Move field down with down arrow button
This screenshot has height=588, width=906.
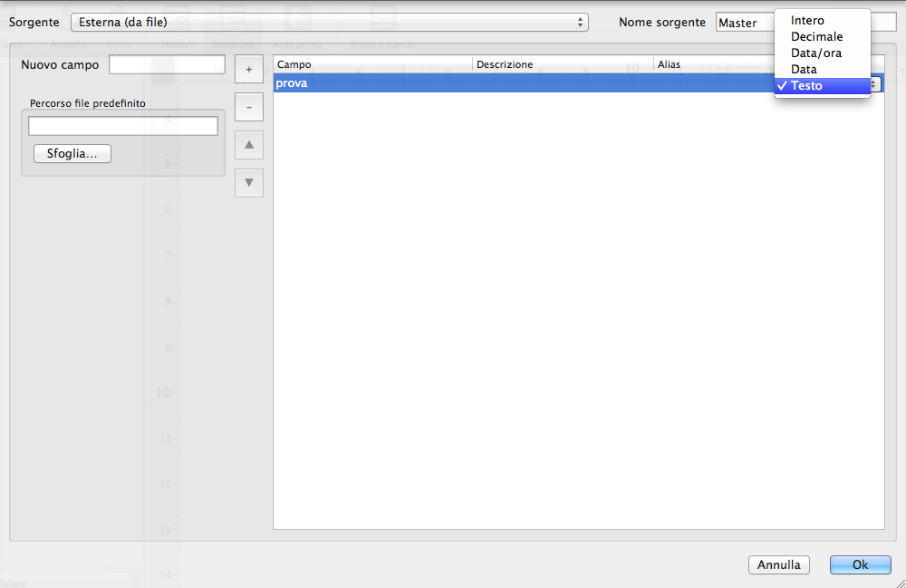coord(248,182)
